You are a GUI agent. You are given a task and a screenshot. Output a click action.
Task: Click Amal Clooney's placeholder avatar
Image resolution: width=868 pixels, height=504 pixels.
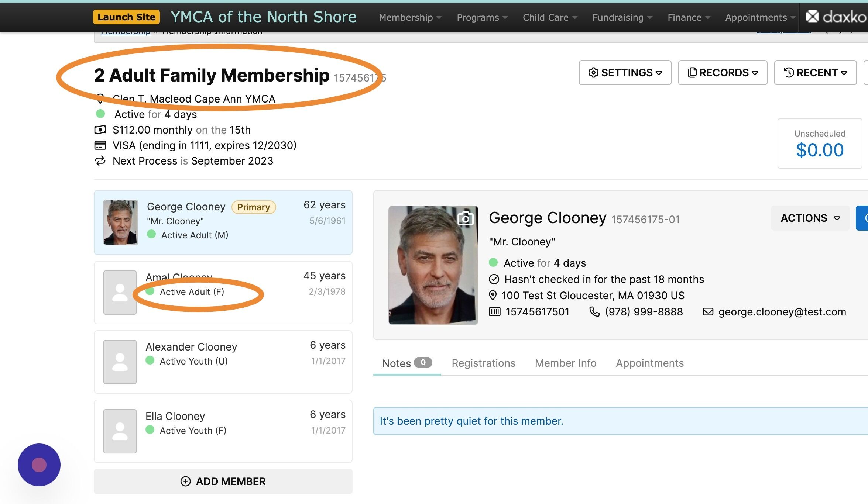120,293
